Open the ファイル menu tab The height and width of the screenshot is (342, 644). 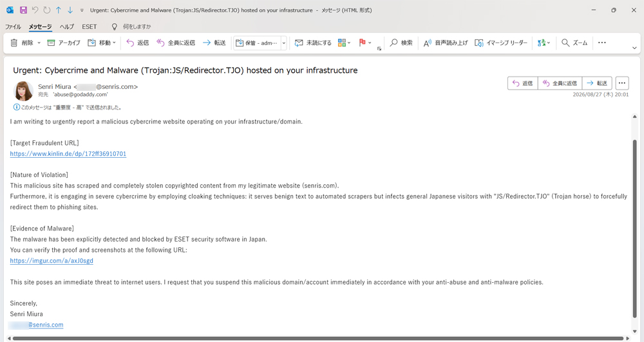coord(13,26)
